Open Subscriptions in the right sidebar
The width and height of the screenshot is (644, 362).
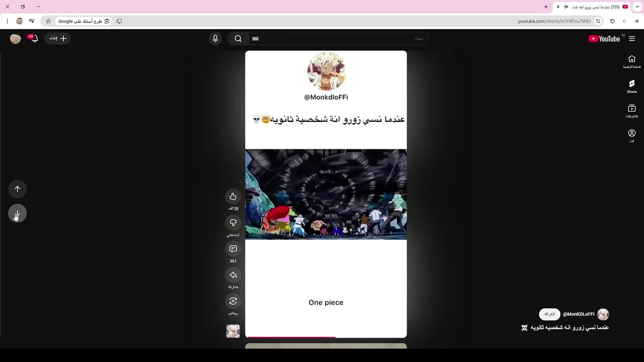(x=632, y=112)
